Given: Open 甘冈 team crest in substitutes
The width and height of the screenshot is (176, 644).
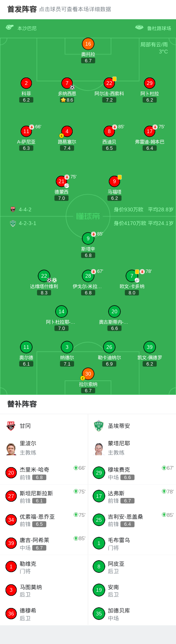Looking at the screenshot, I should [11, 426].
